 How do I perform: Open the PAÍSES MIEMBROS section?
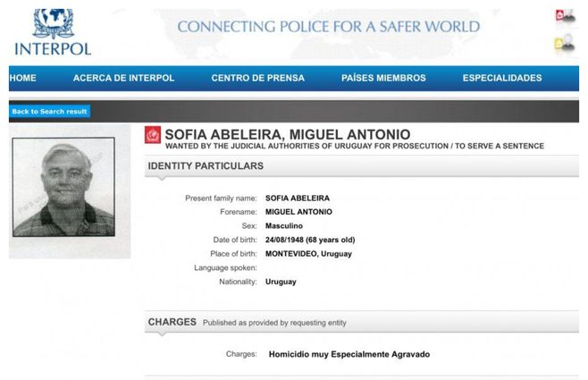pyautogui.click(x=383, y=78)
